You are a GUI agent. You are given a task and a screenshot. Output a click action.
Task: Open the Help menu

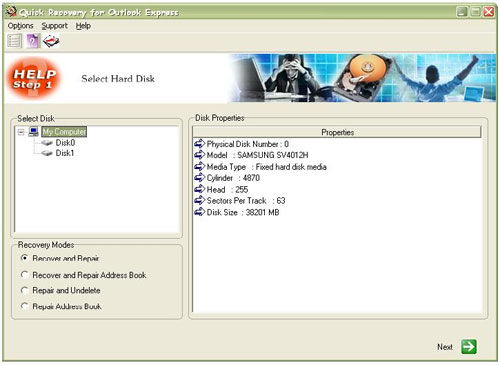coord(83,26)
